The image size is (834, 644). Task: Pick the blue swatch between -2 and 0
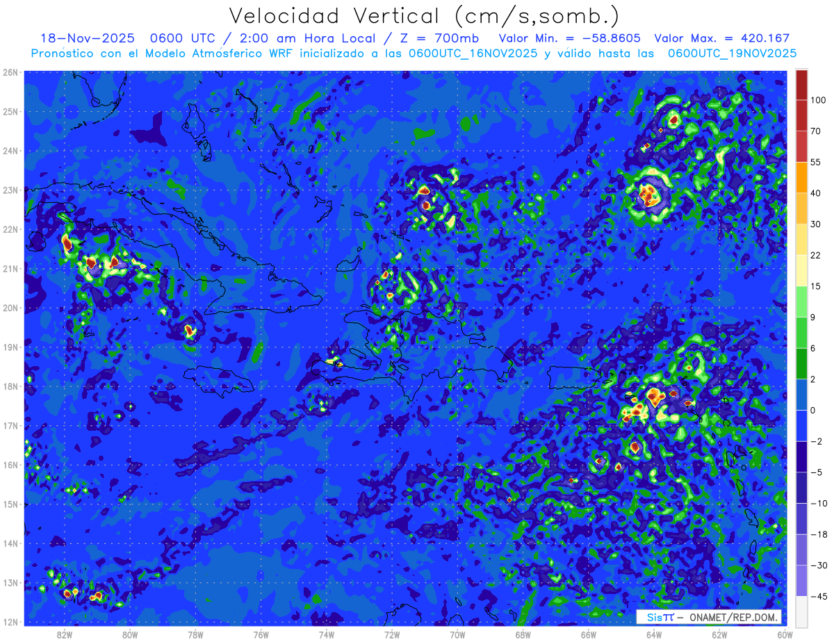801,426
